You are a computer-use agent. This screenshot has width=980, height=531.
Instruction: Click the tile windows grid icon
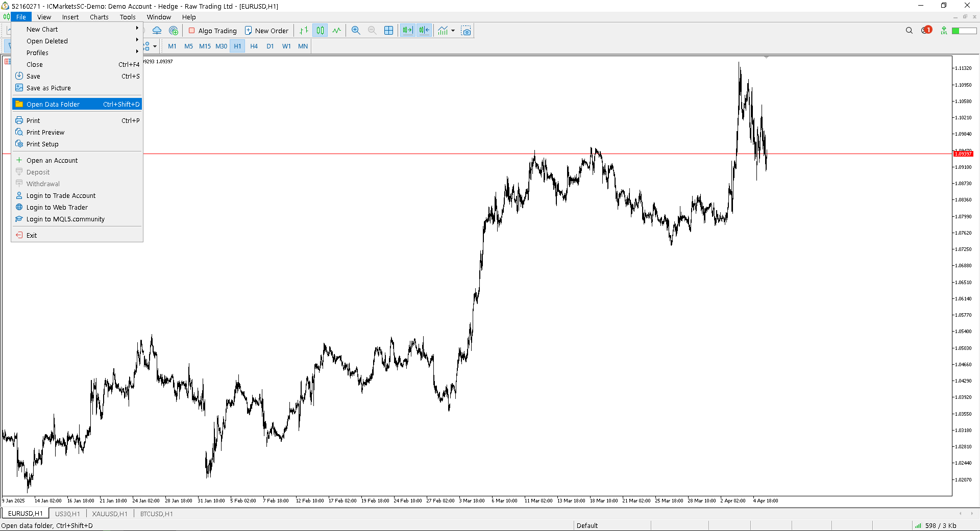click(388, 31)
